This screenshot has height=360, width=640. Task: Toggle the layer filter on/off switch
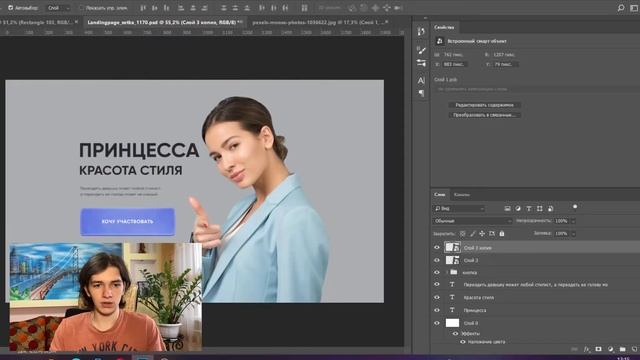pyautogui.click(x=575, y=207)
